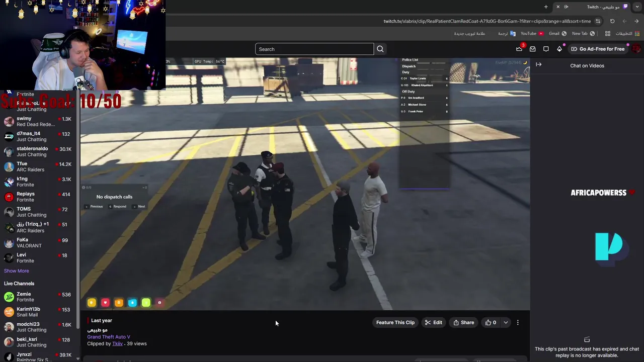Viewport: 644px width, 362px height.
Task: Open the tab search chevron
Action: click(637, 7)
